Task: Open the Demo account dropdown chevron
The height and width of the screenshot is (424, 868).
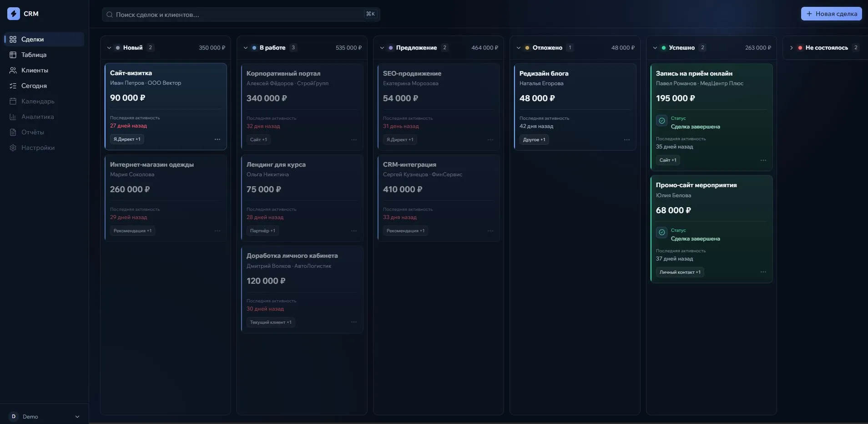Action: pyautogui.click(x=77, y=417)
